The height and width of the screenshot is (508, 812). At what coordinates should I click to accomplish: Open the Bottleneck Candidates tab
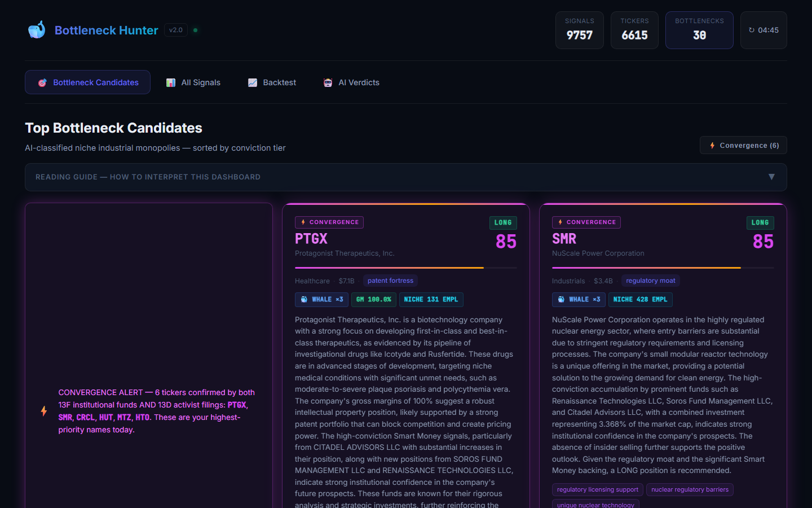(x=87, y=82)
